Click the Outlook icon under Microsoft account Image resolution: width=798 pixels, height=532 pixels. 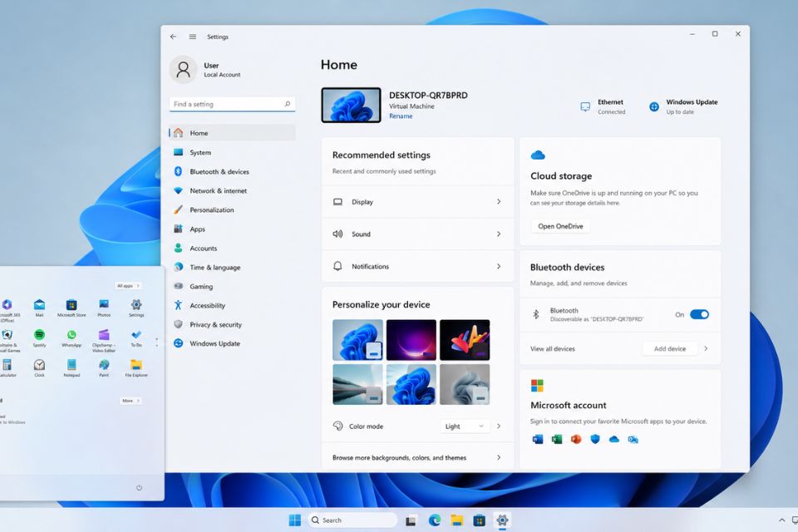tap(633, 440)
